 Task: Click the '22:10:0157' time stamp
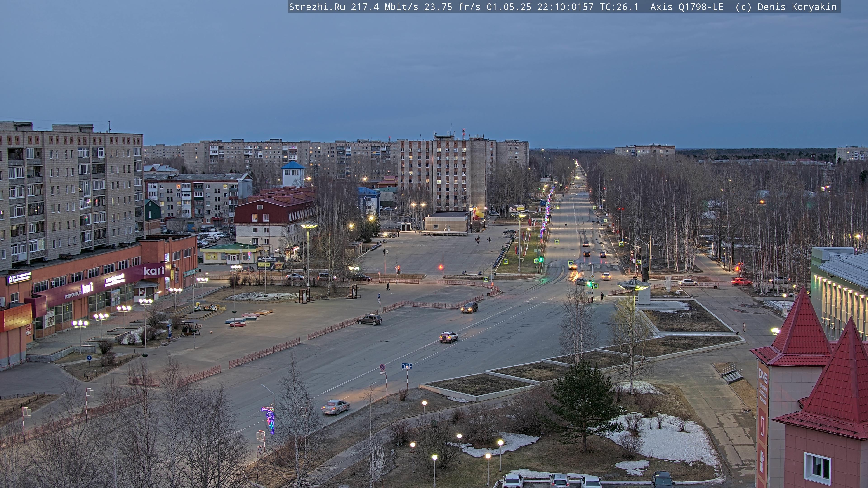565,7
